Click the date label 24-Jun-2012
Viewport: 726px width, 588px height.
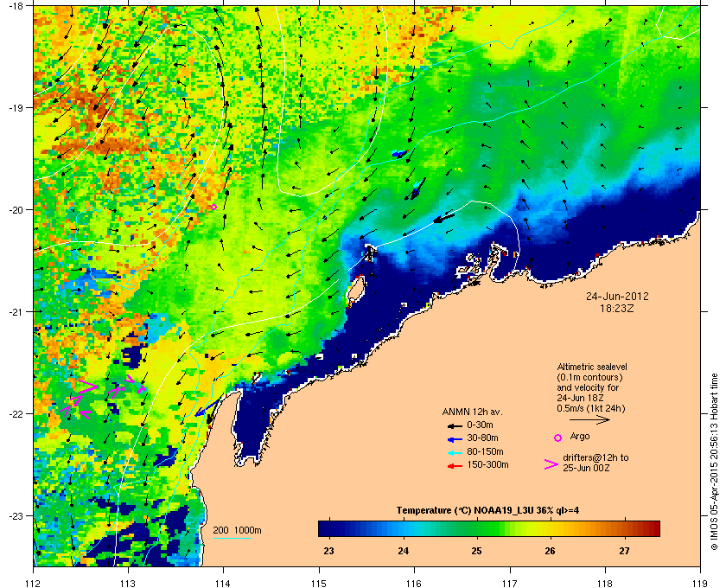(x=617, y=297)
